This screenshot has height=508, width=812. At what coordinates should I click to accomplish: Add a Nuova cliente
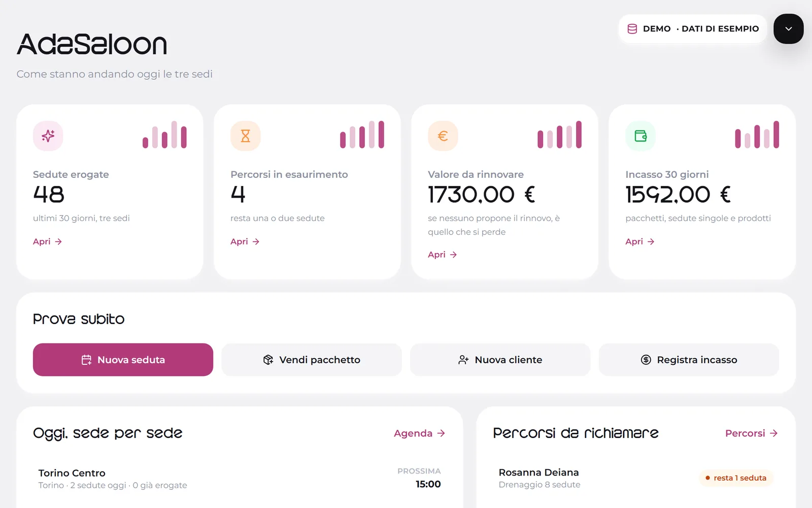[x=500, y=360]
